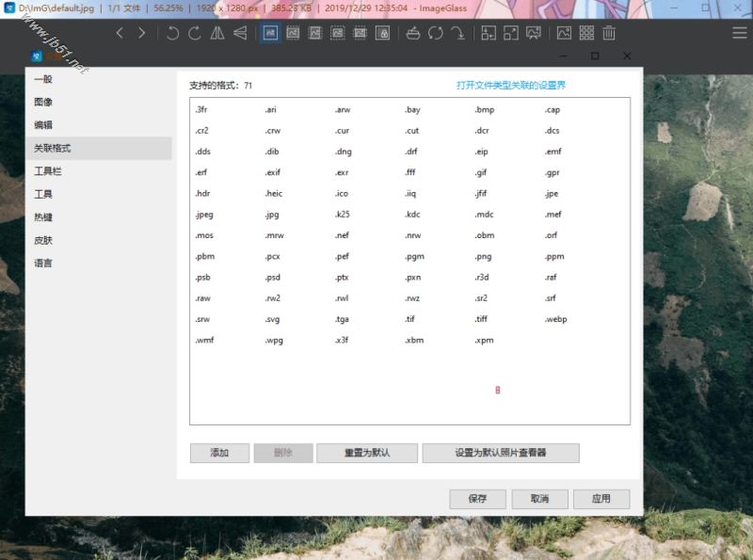Select the .exif format entry
Image resolution: width=753 pixels, height=560 pixels.
[272, 173]
